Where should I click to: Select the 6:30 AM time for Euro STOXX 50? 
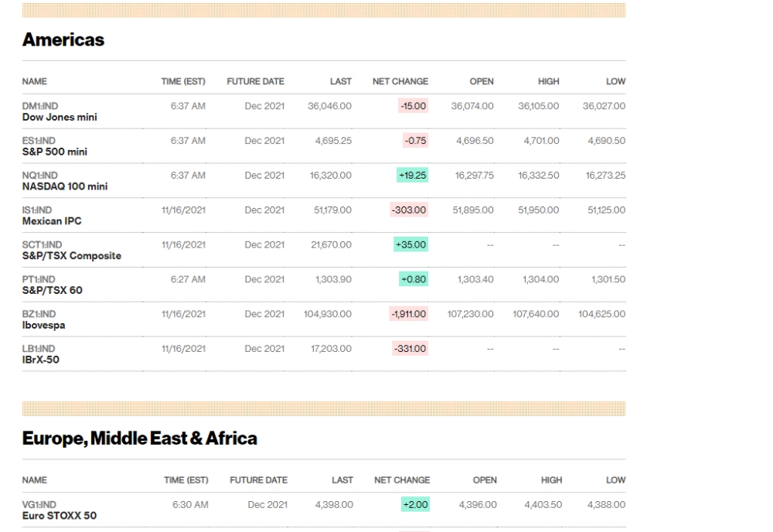[190, 505]
